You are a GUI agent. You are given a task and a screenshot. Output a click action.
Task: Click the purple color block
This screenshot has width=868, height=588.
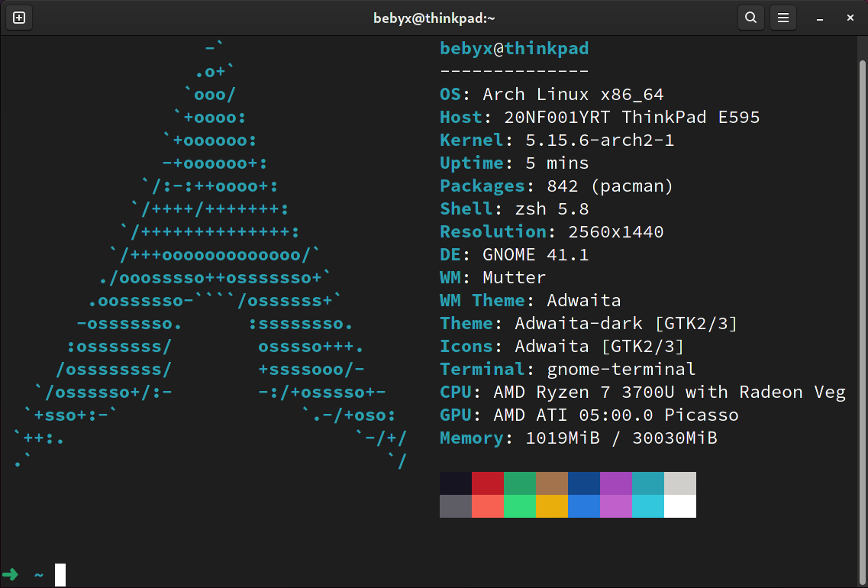(x=616, y=483)
